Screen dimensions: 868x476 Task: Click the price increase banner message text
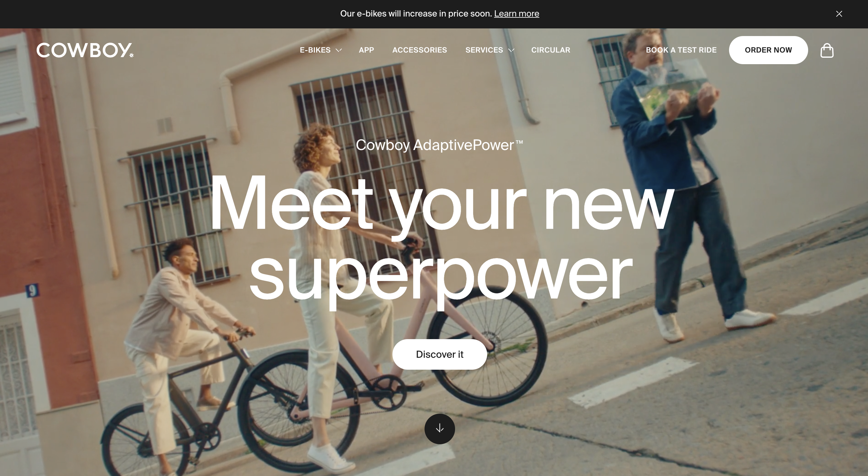416,14
